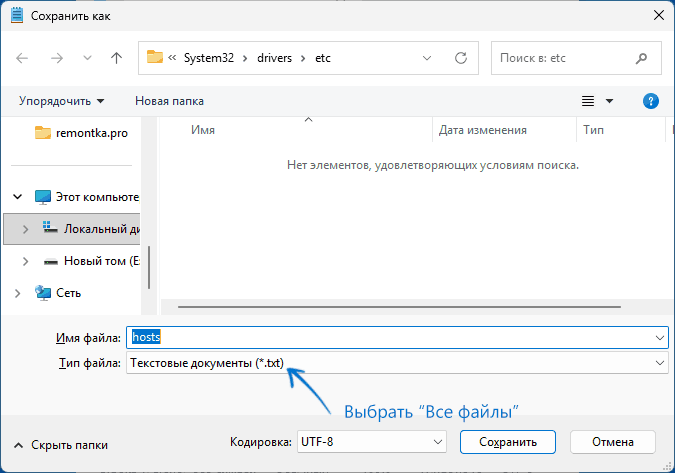The image size is (675, 473).
Task: Select Локальный диск in navigation pane
Action: pyautogui.click(x=91, y=229)
